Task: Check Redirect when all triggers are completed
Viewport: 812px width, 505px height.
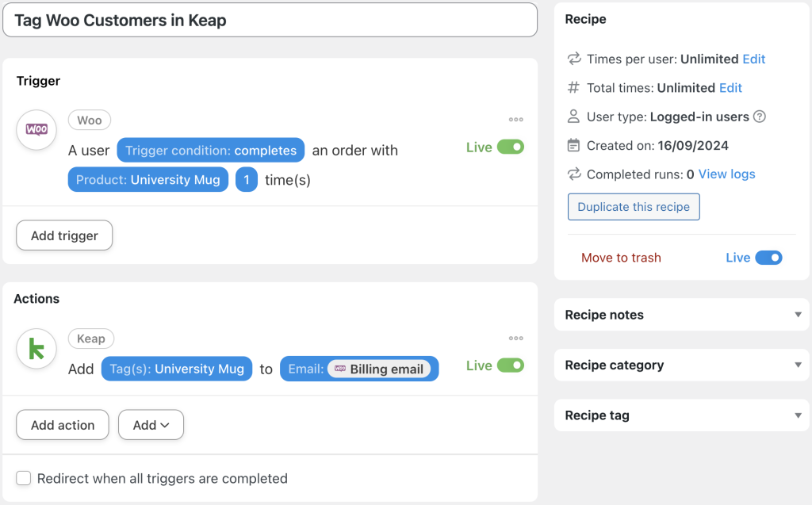Action: [23, 478]
